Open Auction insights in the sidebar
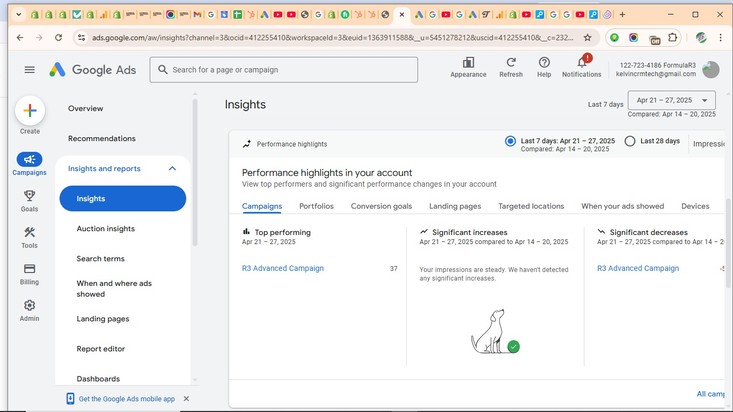 (x=106, y=229)
